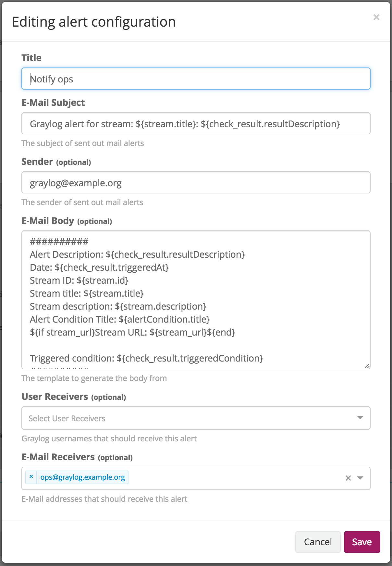392x566 pixels.
Task: Click the User Receivers label
Action: [55, 397]
